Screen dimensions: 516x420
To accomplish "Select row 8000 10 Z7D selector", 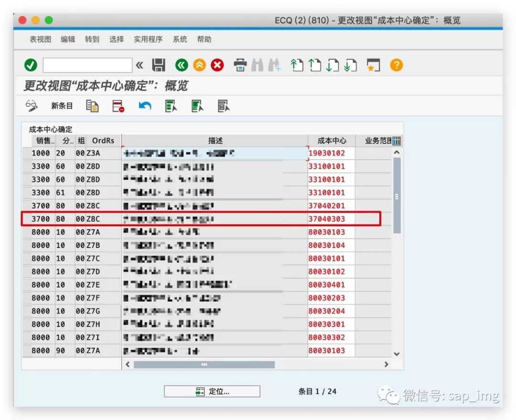I will pos(27,271).
